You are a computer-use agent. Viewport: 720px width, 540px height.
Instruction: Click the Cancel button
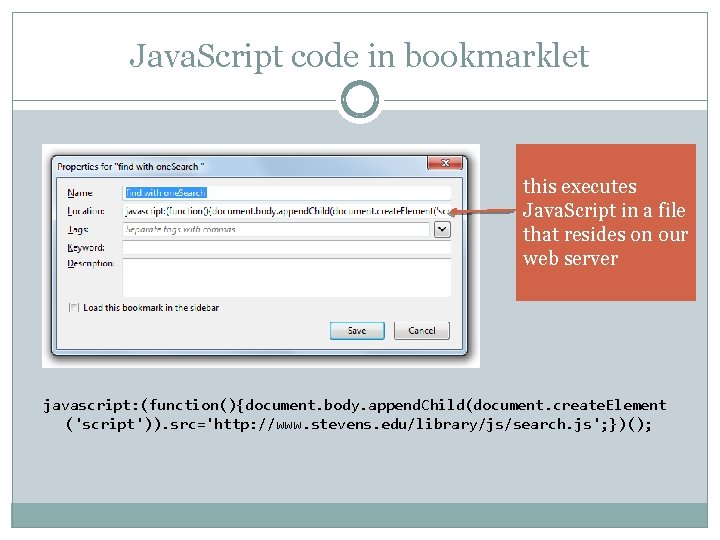422,331
